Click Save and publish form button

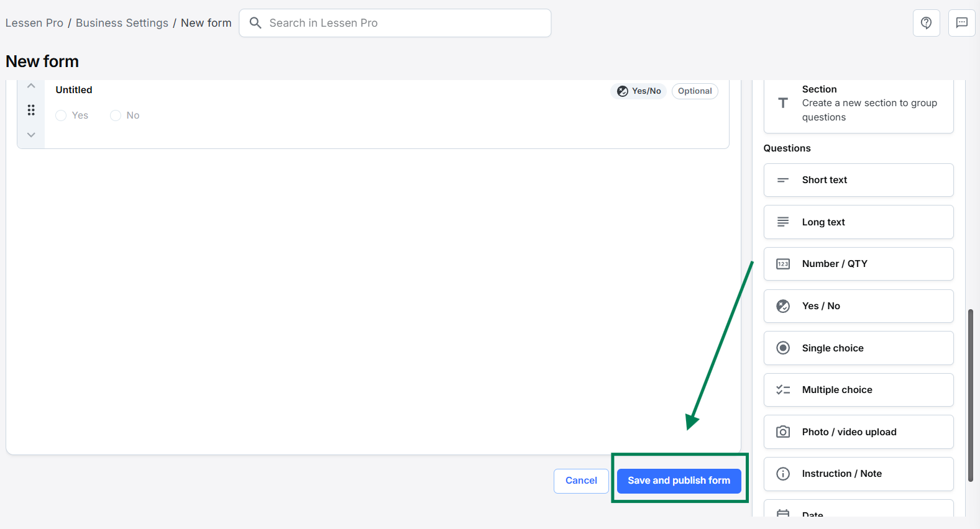pos(679,481)
